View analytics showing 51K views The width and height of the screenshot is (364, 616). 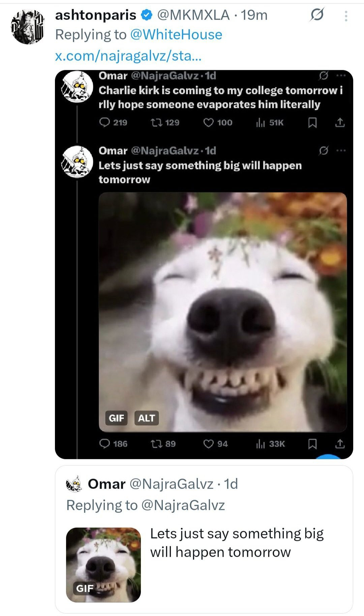point(261,123)
